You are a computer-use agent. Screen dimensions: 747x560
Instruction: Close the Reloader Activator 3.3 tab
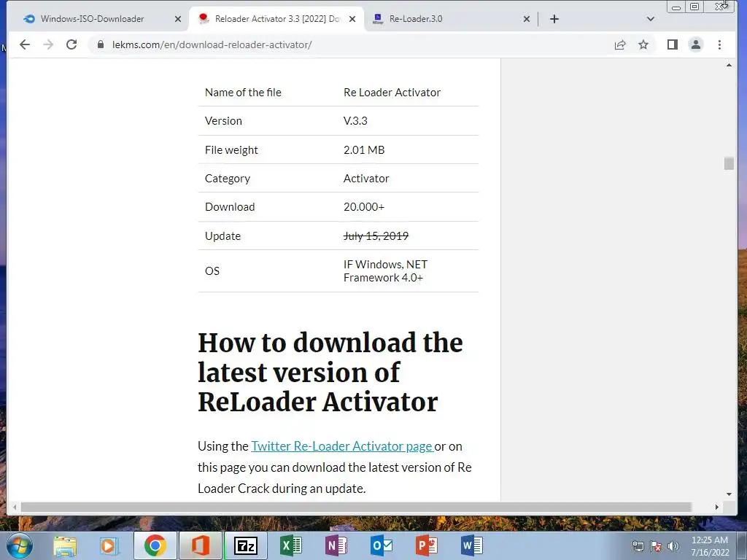352,19
